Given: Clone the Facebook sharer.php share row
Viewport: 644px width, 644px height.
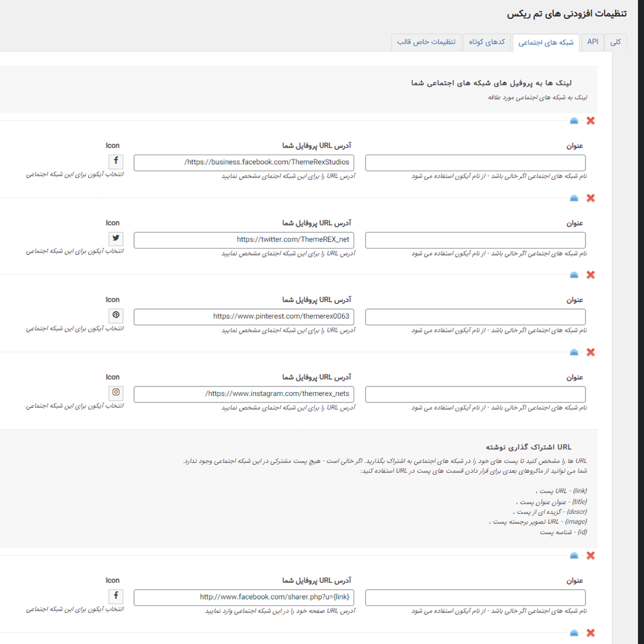Looking at the screenshot, I should coord(574,556).
